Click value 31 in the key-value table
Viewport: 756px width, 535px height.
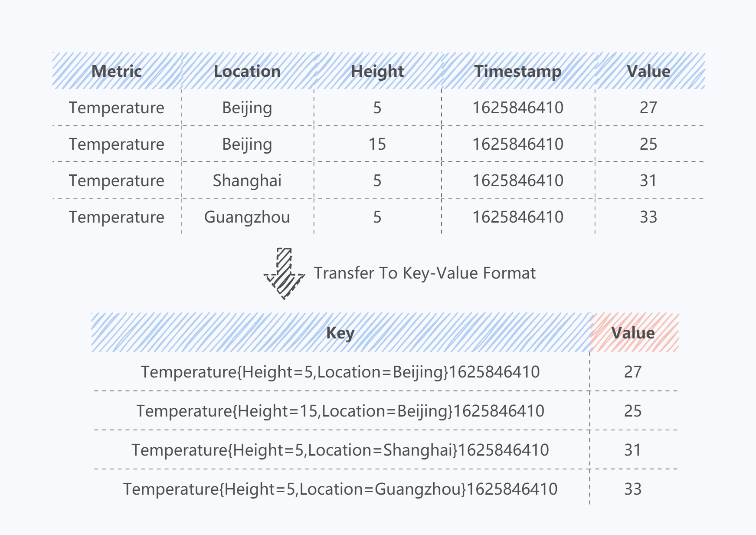[633, 450]
